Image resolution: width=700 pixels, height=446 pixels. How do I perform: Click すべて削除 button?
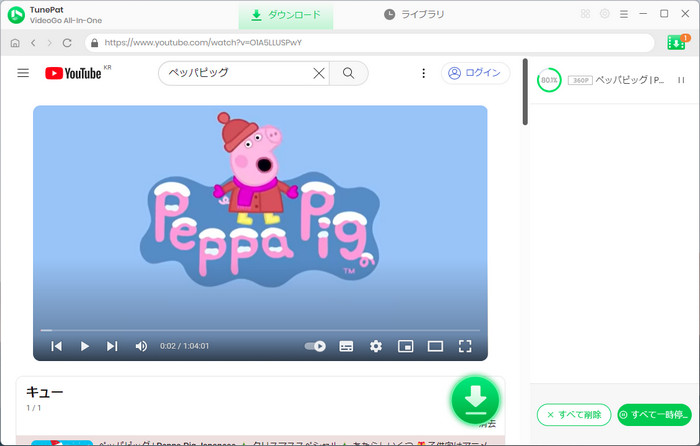click(x=574, y=415)
